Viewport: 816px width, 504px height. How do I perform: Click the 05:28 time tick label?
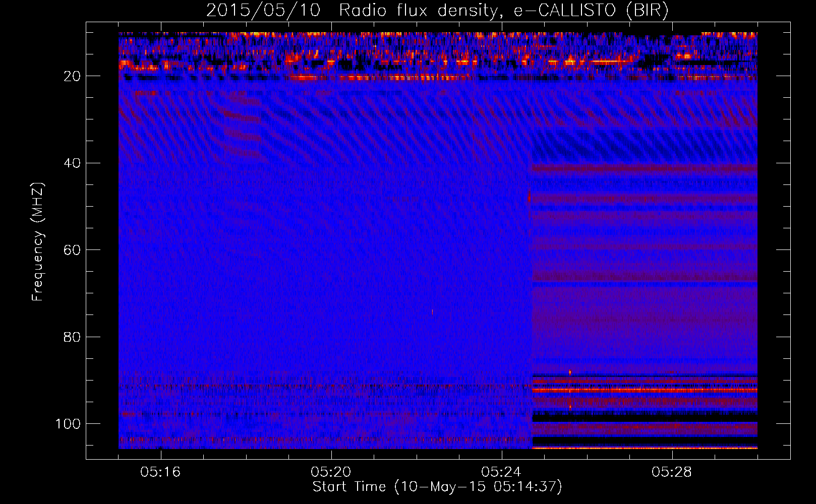(672, 472)
